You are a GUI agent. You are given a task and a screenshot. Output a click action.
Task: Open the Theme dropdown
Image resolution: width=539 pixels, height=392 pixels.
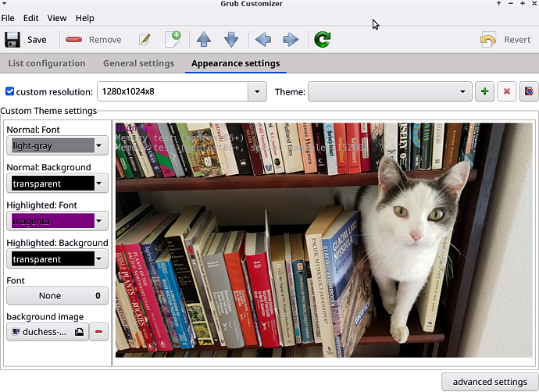click(x=390, y=91)
